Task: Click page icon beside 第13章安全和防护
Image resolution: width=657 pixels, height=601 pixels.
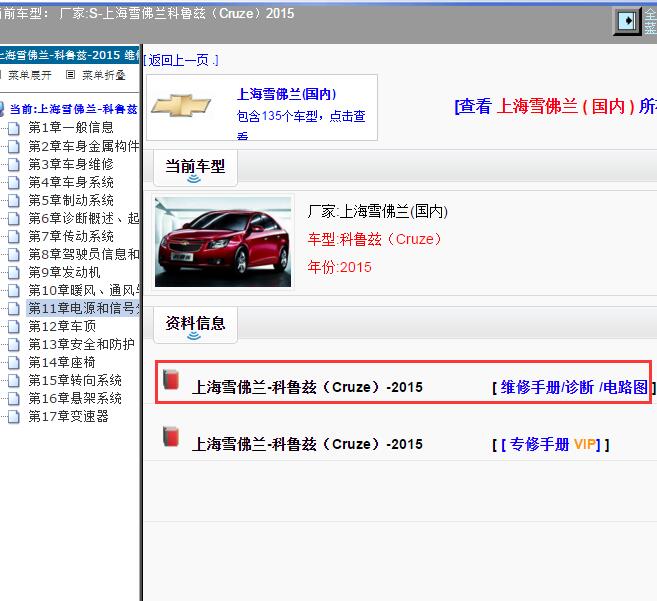Action: [14, 345]
